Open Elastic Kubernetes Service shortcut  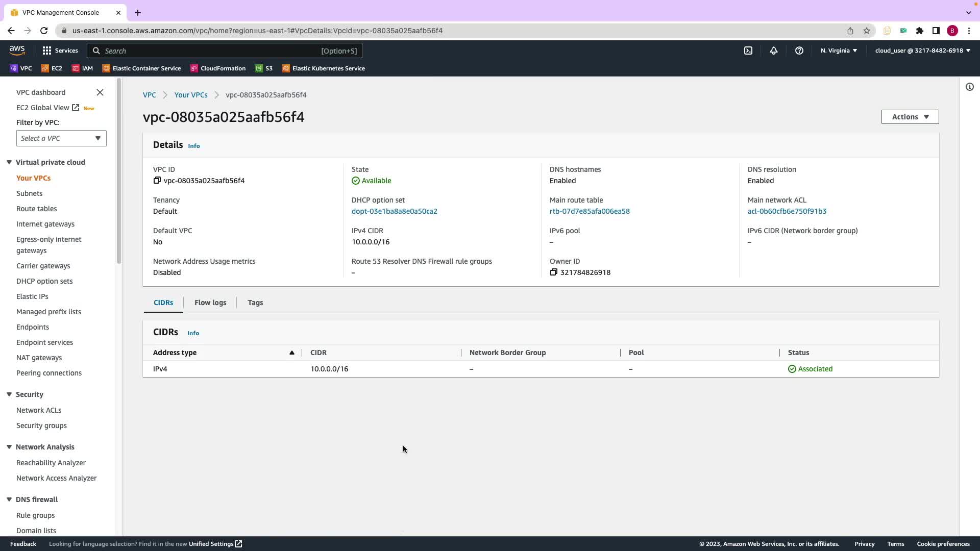pyautogui.click(x=324, y=68)
